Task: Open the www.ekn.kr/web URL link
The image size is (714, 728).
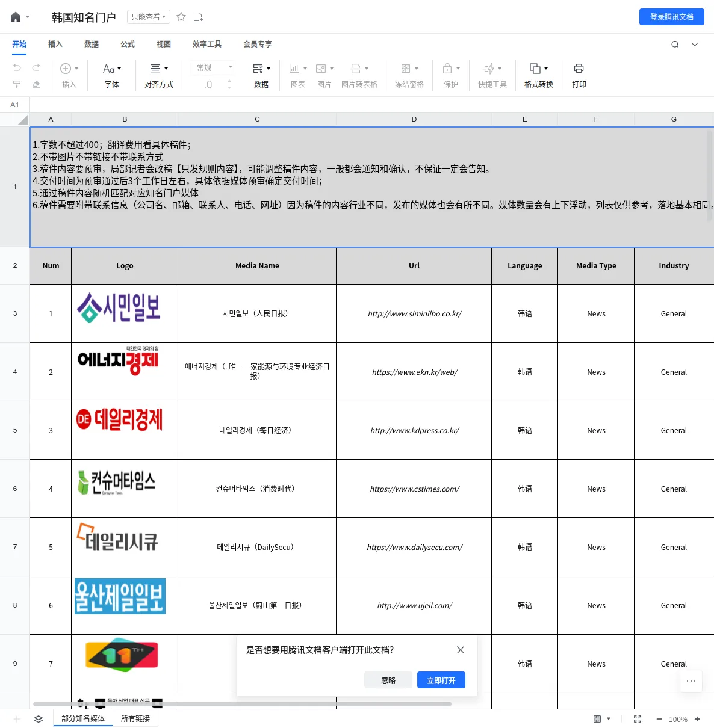Action: 415,372
